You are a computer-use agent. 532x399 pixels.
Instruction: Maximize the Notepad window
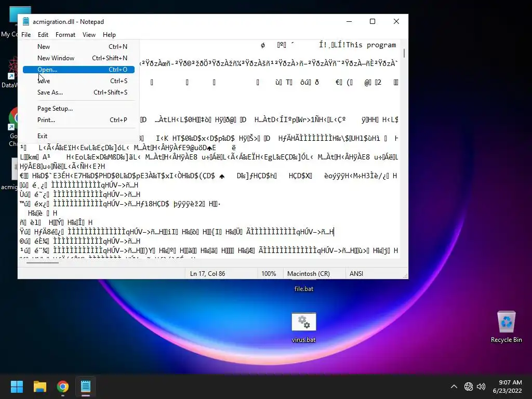point(373,21)
